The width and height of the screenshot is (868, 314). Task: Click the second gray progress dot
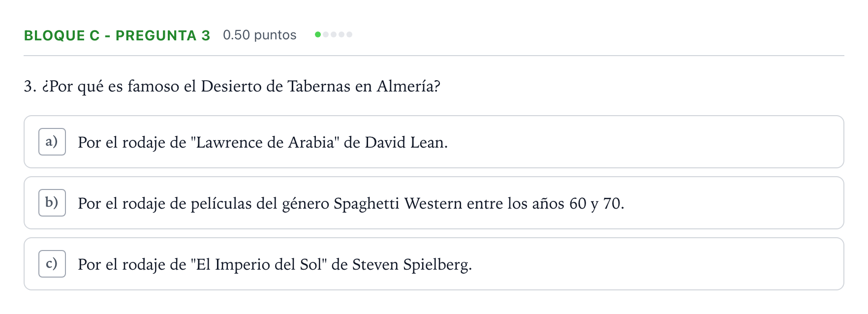(326, 34)
